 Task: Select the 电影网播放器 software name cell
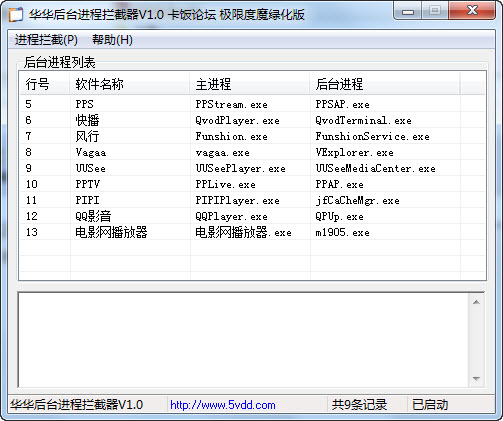(111, 232)
